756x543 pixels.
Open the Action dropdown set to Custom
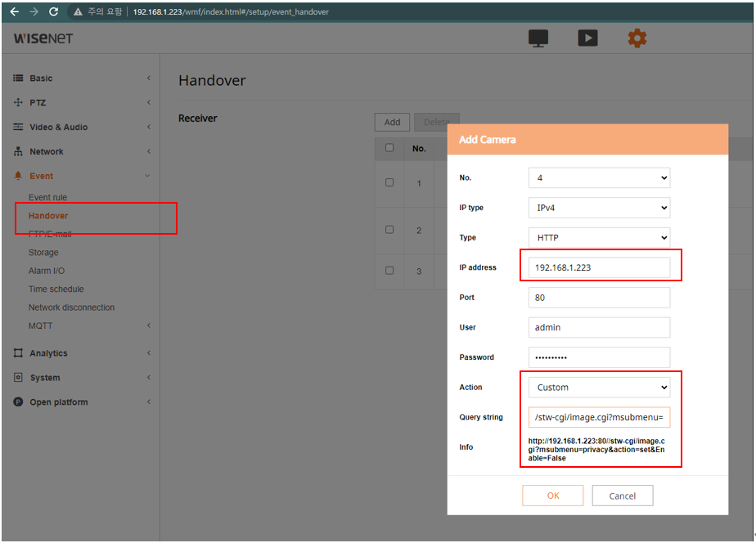tap(599, 388)
